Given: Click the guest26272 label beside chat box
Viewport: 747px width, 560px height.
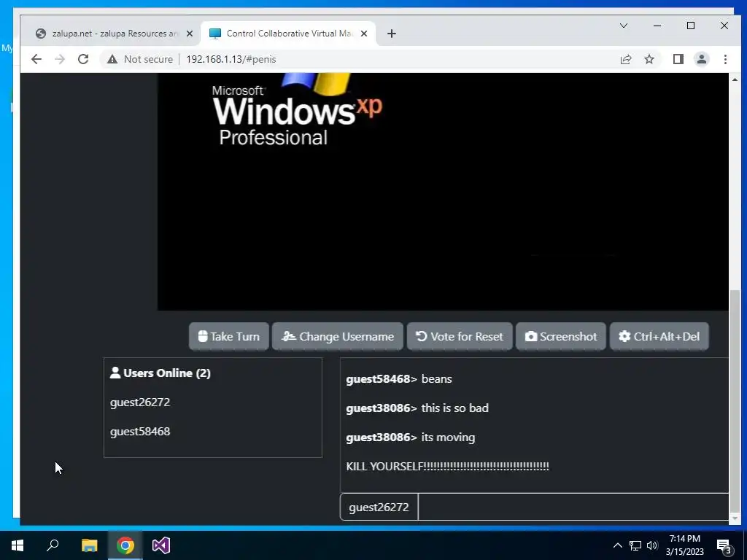Looking at the screenshot, I should point(379,507).
